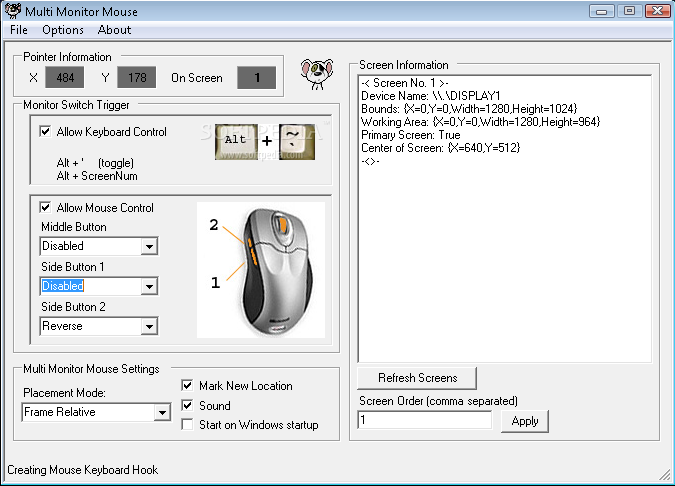Click the pointer X value field

pos(65,77)
